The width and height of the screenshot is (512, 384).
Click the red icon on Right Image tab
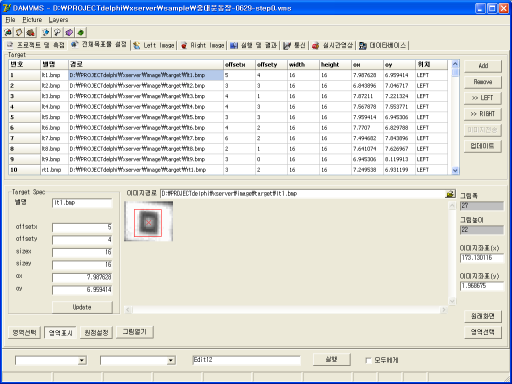tap(184, 45)
